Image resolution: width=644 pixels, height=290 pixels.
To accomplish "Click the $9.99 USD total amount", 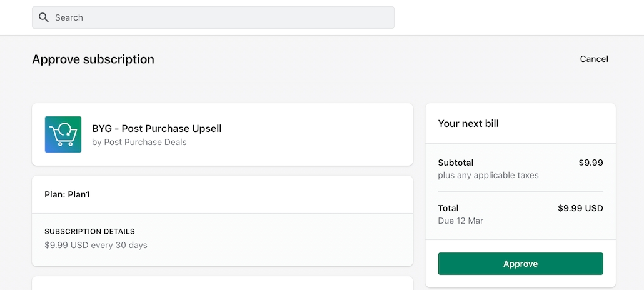I will pos(580,208).
